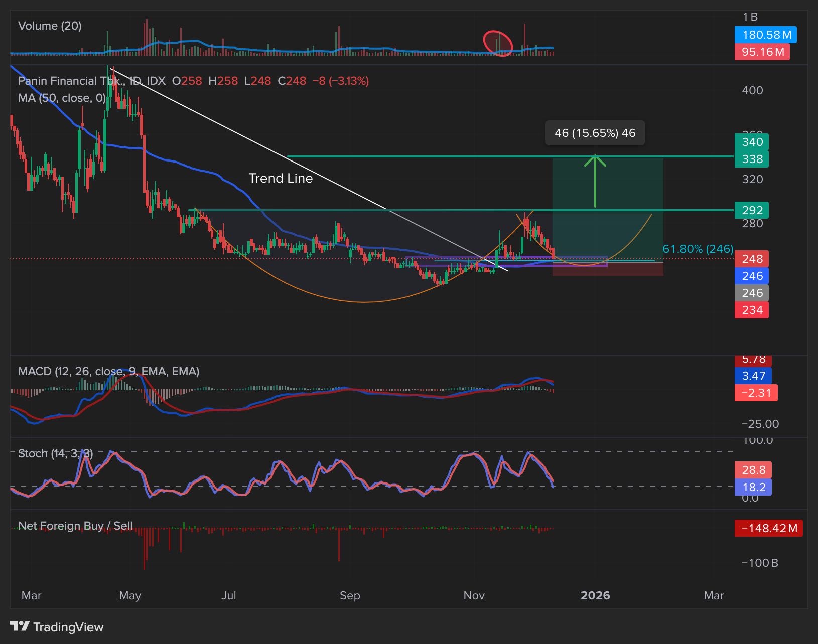This screenshot has width=818, height=644.
Task: Click the 61.80% (246) Fibonacci label
Action: [698, 249]
